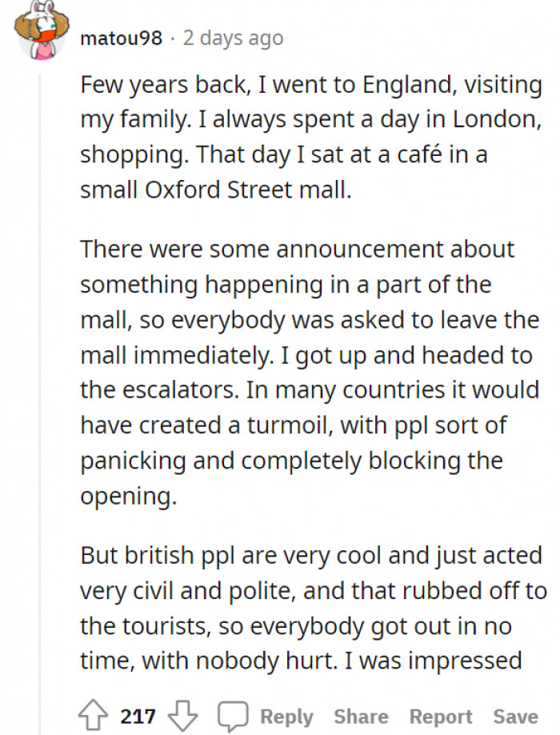
Task: Click the paragraph starting "But british ppl"
Action: 313,607
